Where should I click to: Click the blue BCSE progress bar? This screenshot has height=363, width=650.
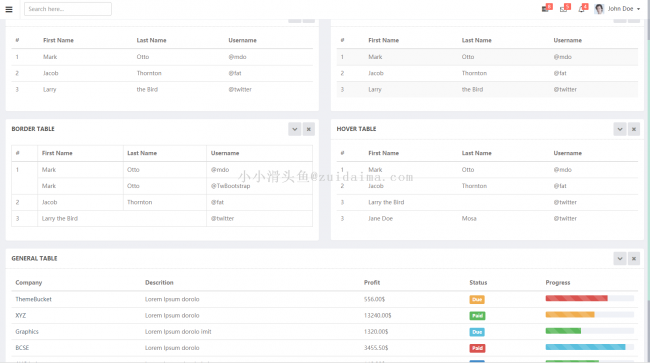point(585,347)
